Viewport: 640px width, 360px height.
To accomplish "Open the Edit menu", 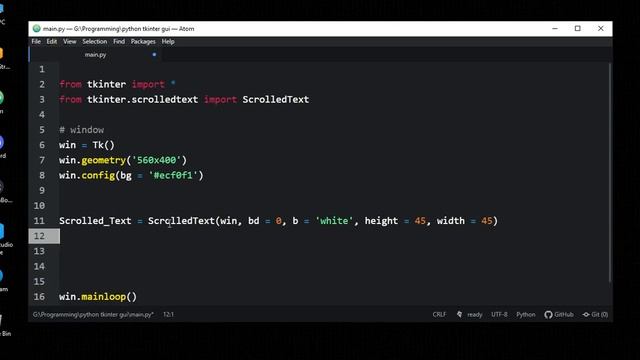I will (51, 42).
